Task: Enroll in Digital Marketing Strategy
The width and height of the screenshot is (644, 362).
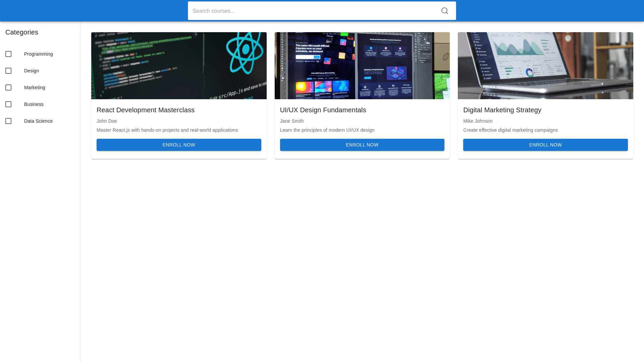Action: (545, 145)
